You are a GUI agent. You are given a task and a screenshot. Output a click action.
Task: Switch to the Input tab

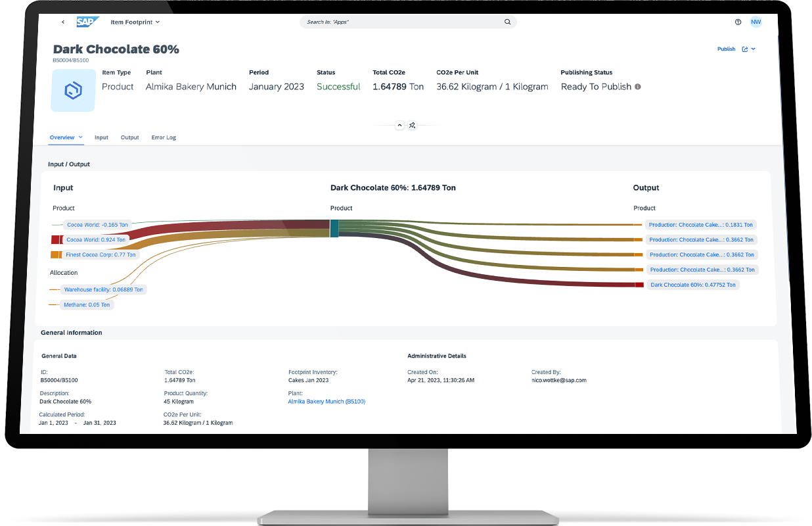click(101, 137)
